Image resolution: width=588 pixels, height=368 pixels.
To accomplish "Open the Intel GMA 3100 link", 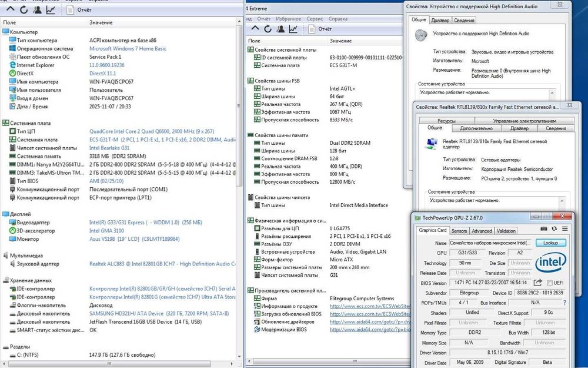I will [106, 231].
